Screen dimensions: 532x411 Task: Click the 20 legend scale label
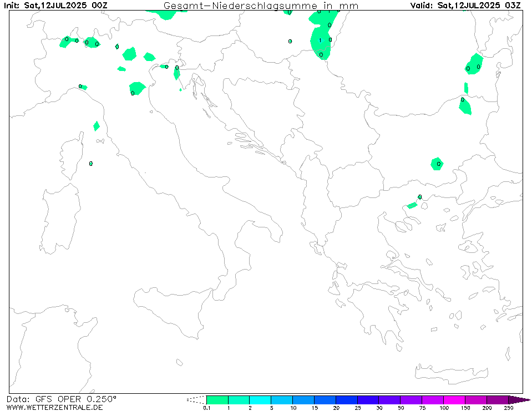pyautogui.click(x=336, y=408)
